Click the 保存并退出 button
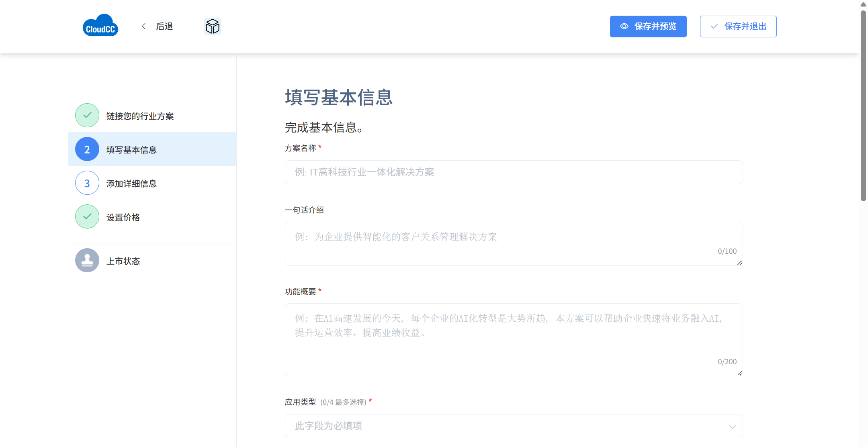The image size is (868, 447). pos(738,27)
